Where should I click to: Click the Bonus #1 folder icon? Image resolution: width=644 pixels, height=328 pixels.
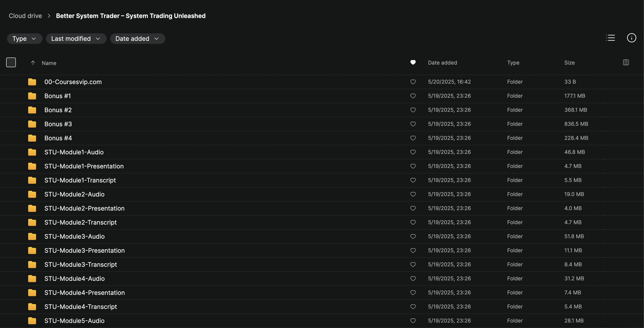(x=32, y=96)
